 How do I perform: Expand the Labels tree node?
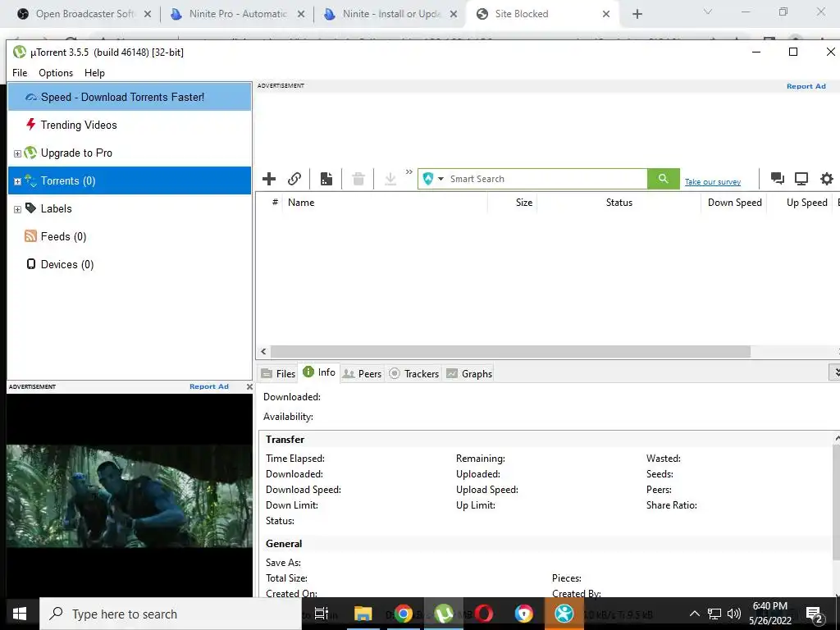point(17,209)
